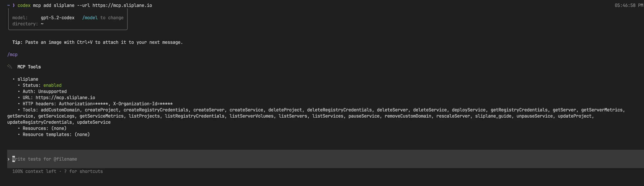This screenshot has height=186, width=644.
Task: Click the updateService tool name
Action: tap(93, 122)
